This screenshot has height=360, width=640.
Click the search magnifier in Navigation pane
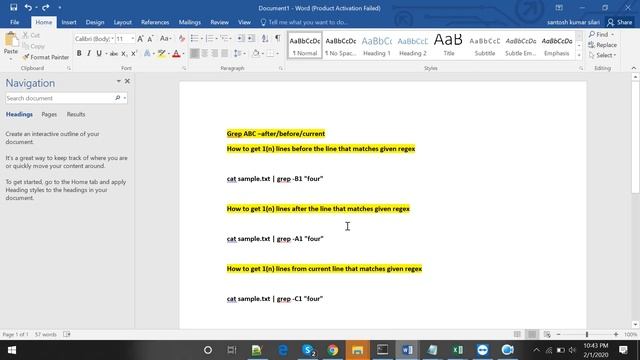tap(118, 98)
